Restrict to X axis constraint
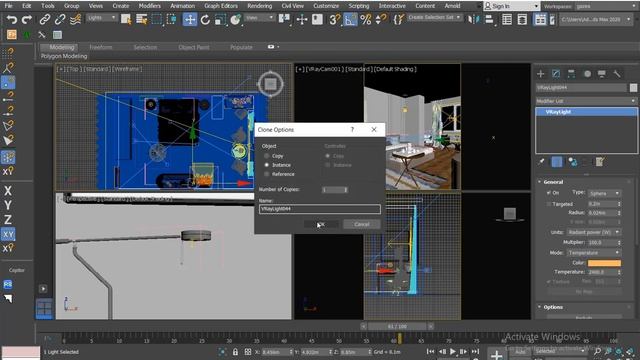Screen dimensions: 640x360 8,191
